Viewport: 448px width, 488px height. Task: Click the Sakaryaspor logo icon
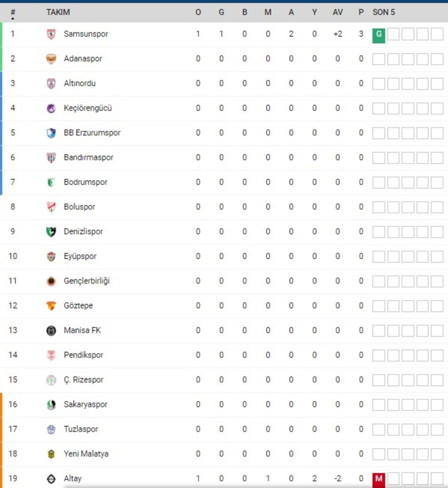[51, 405]
